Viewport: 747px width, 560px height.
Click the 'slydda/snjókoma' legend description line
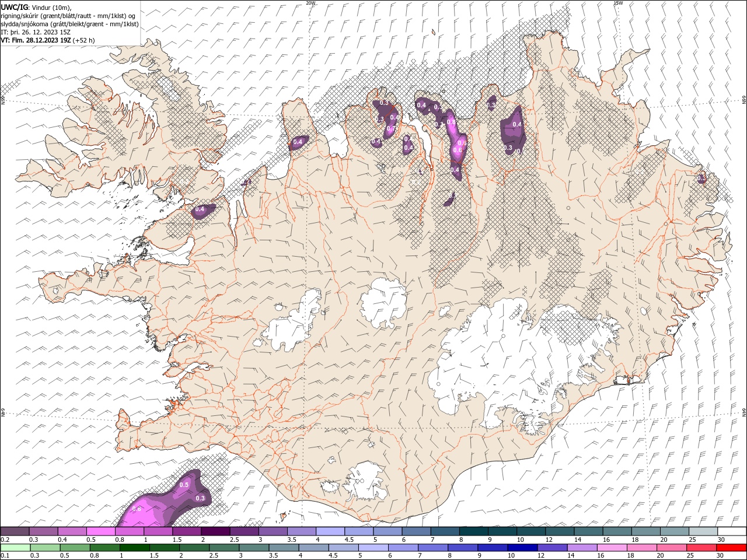pyautogui.click(x=70, y=24)
